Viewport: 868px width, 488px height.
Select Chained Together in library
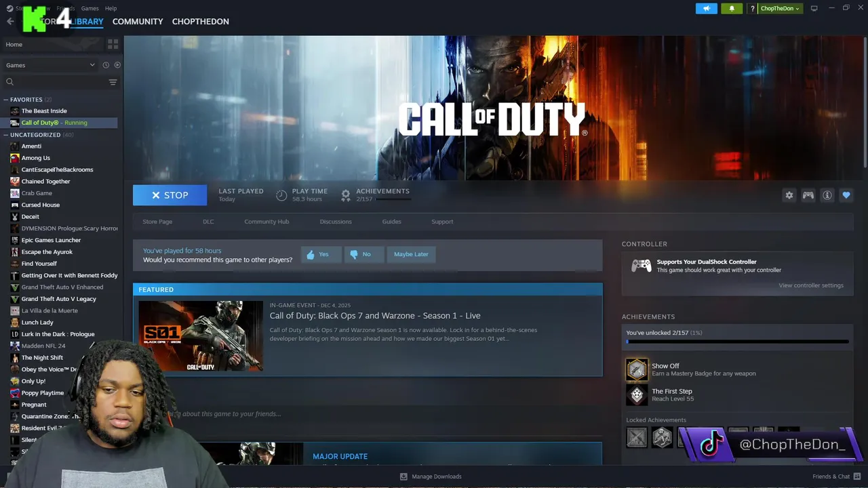pos(45,182)
